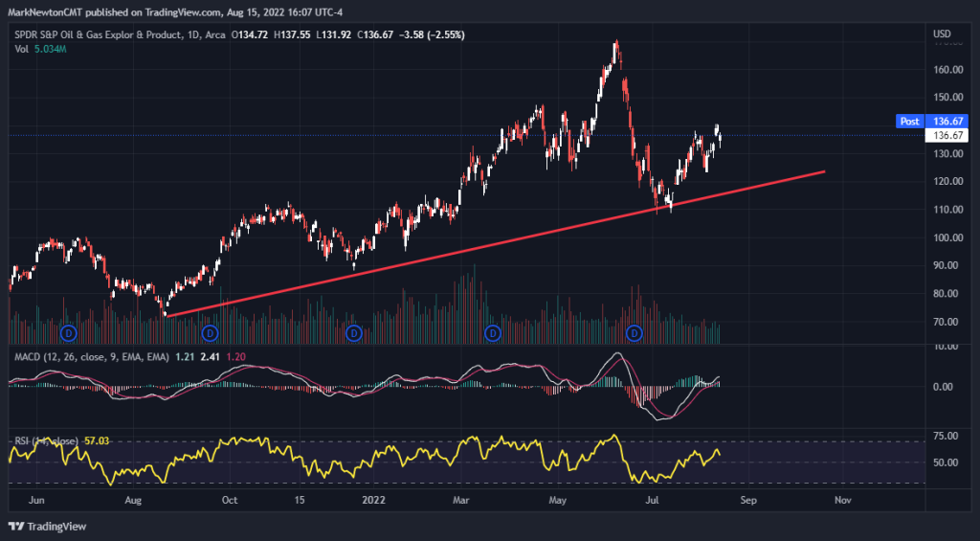Select the red ascending trendline

point(495,243)
